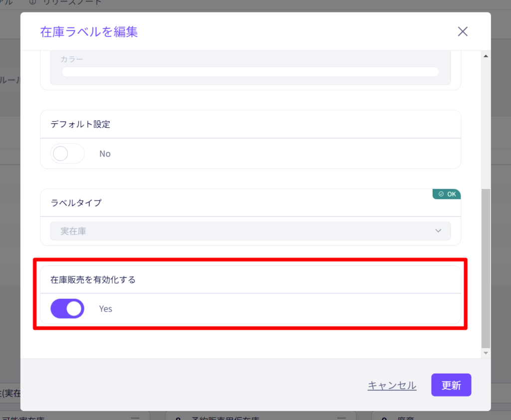
Task: Click the No label beside the toggle
Action: (105, 154)
